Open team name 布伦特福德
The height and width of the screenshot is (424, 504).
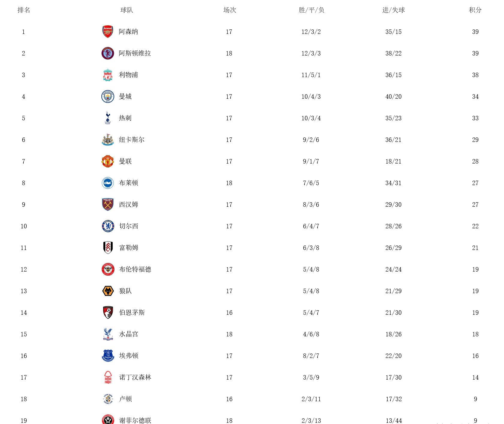click(135, 269)
